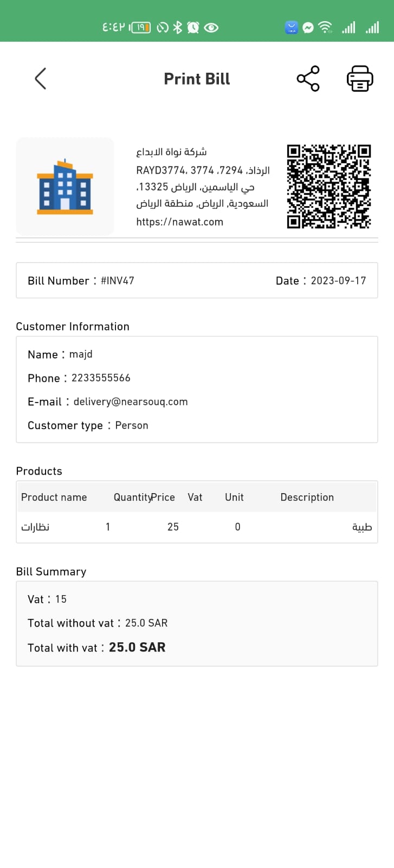Screen dimensions: 394x868
Task: Tap the customer phone number 2233555566
Action: coord(101,378)
